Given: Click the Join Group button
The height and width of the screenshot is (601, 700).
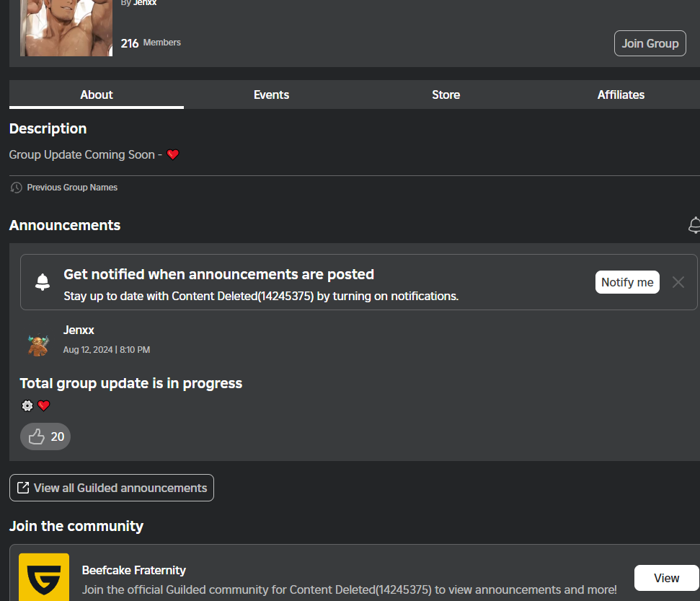Looking at the screenshot, I should (650, 43).
